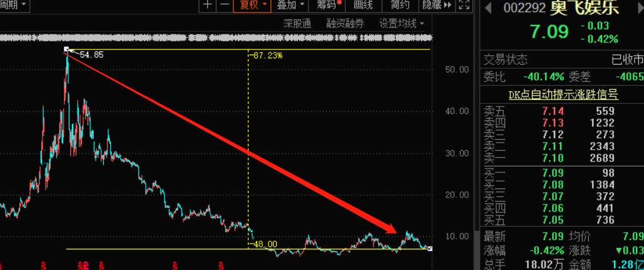644x270 pixels.
Task: Click 已收市 market status
Action: pos(627,60)
